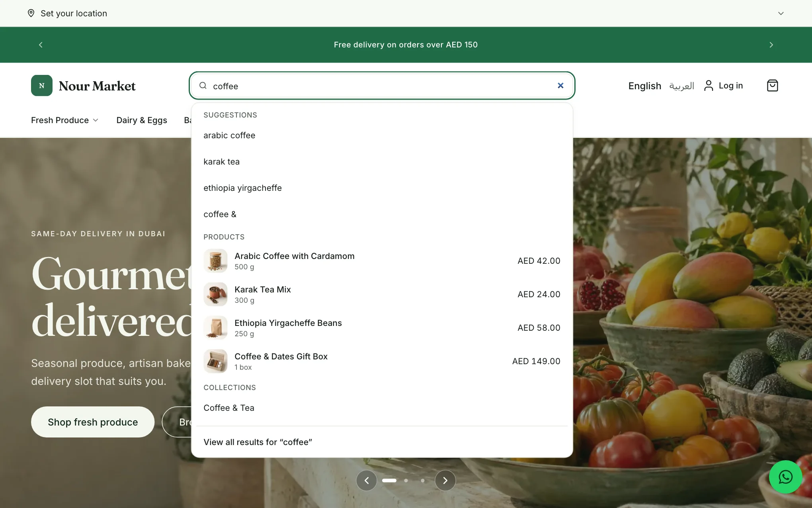Open Ethiopia Yirgacheffe Beans product title

point(288,323)
